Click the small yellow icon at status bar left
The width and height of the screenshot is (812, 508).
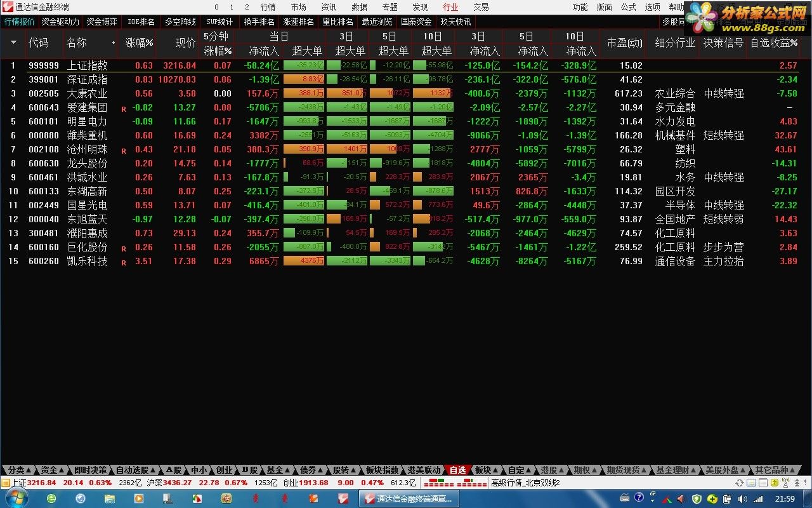(5, 483)
